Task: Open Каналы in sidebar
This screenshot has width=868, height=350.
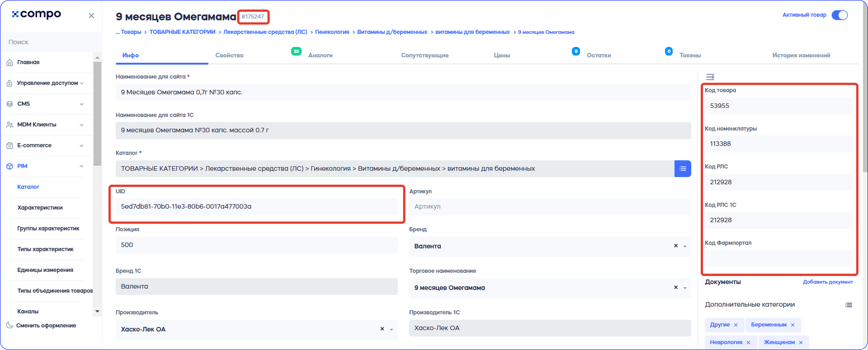Action: (28, 312)
